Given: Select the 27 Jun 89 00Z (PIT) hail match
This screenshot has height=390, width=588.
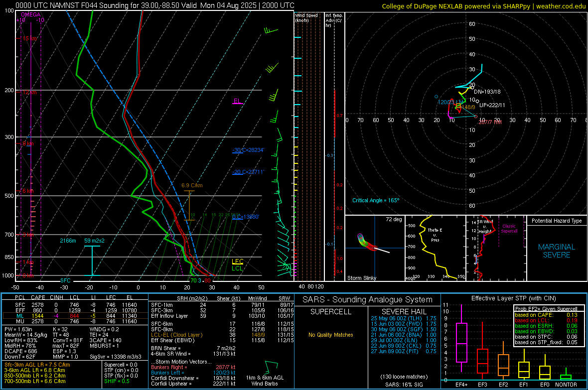Looking at the screenshot, I should tap(404, 351).
